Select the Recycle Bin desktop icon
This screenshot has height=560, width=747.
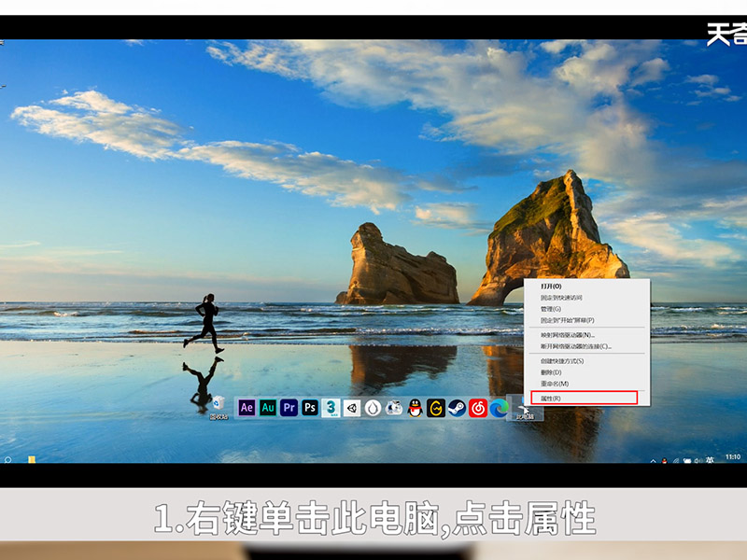(x=218, y=405)
